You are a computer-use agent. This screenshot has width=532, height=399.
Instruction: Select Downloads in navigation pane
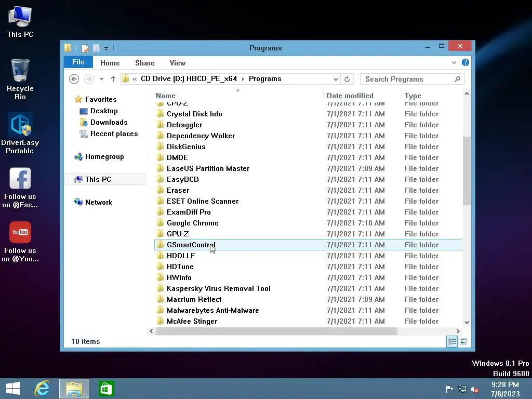(109, 123)
